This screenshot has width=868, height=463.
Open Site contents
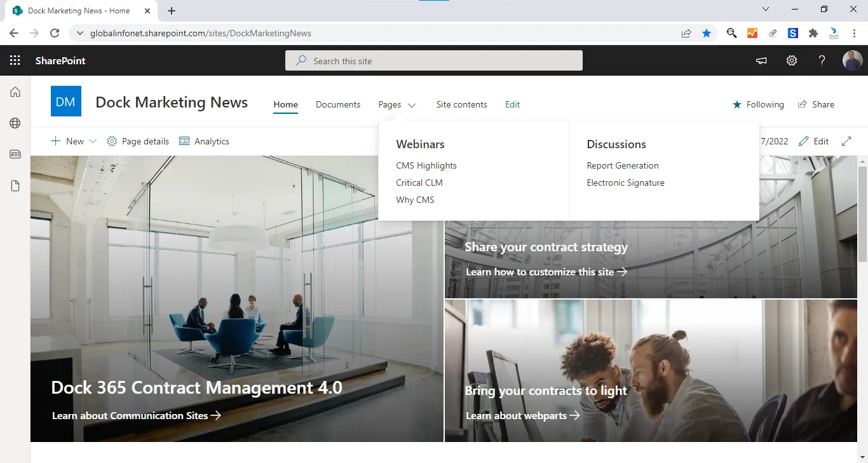click(x=462, y=104)
